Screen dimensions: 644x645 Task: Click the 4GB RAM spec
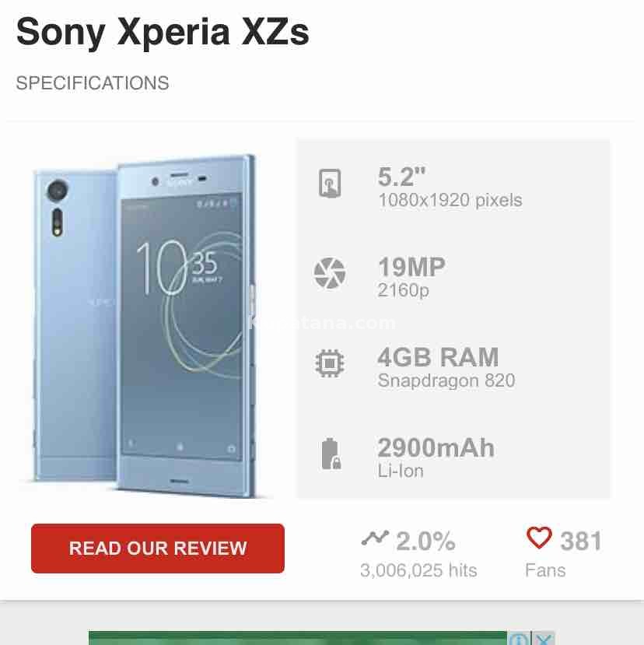click(x=439, y=357)
